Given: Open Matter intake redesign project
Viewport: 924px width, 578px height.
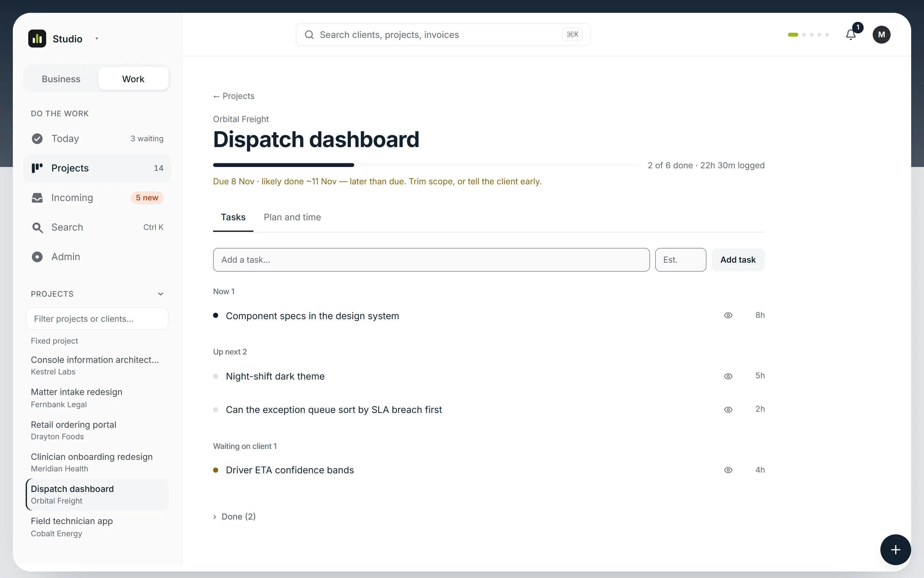Looking at the screenshot, I should tap(97, 398).
